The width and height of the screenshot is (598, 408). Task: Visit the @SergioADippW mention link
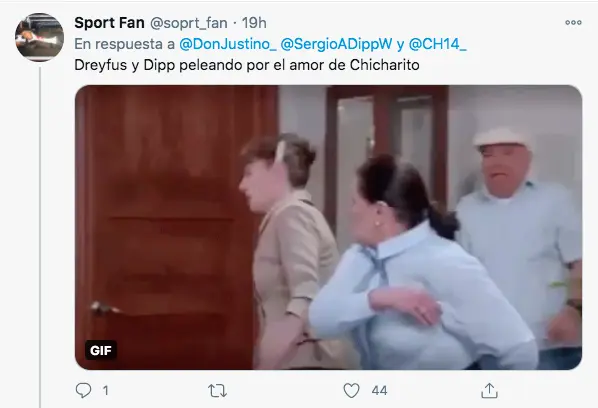pyautogui.click(x=336, y=44)
